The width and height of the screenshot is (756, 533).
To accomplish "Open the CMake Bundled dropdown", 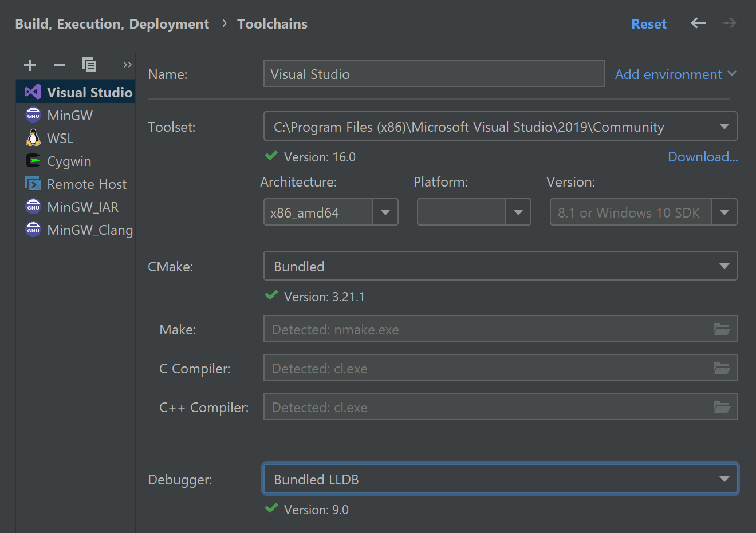I will click(x=500, y=266).
